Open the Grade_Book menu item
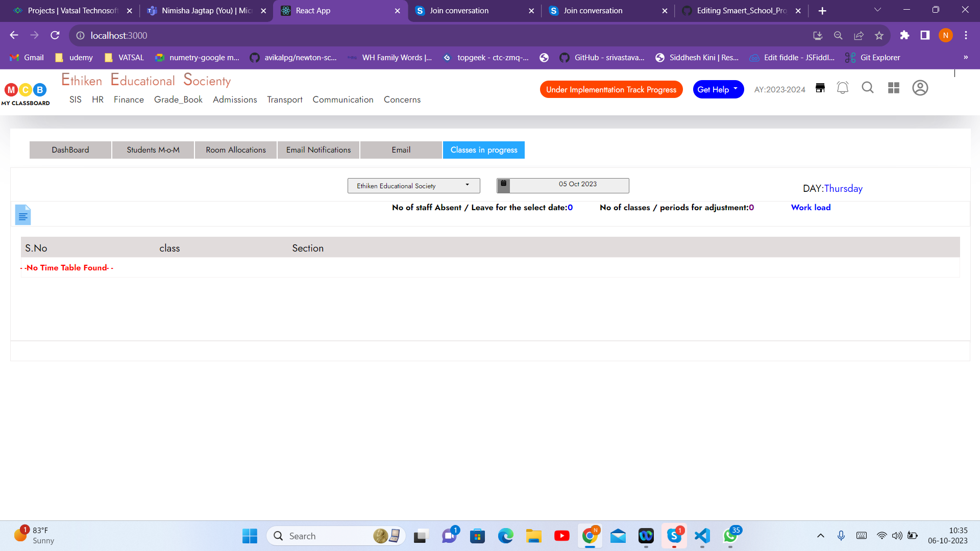Image resolution: width=980 pixels, height=551 pixels. tap(178, 99)
